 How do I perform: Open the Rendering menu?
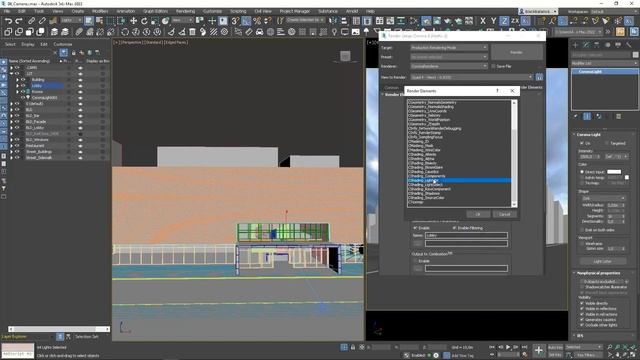click(185, 11)
